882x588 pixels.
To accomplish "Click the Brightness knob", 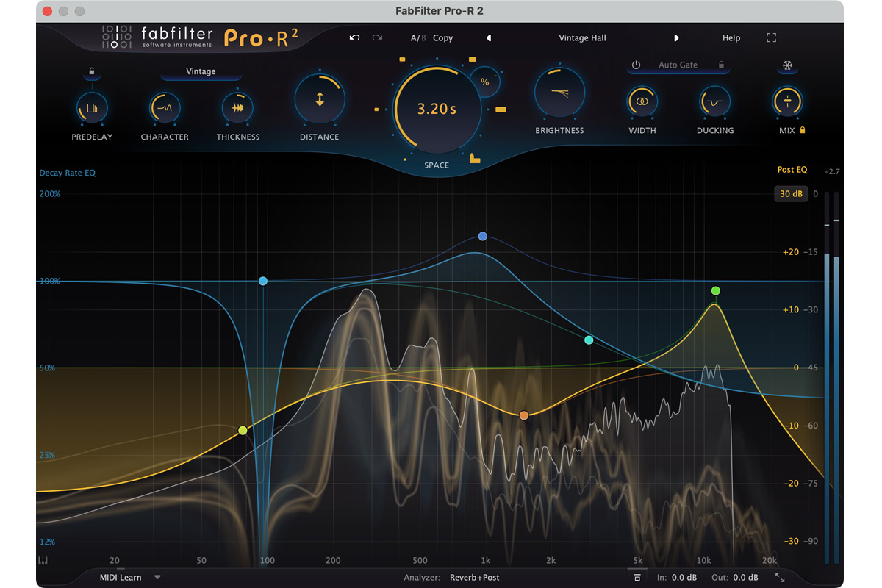I will coord(560,93).
